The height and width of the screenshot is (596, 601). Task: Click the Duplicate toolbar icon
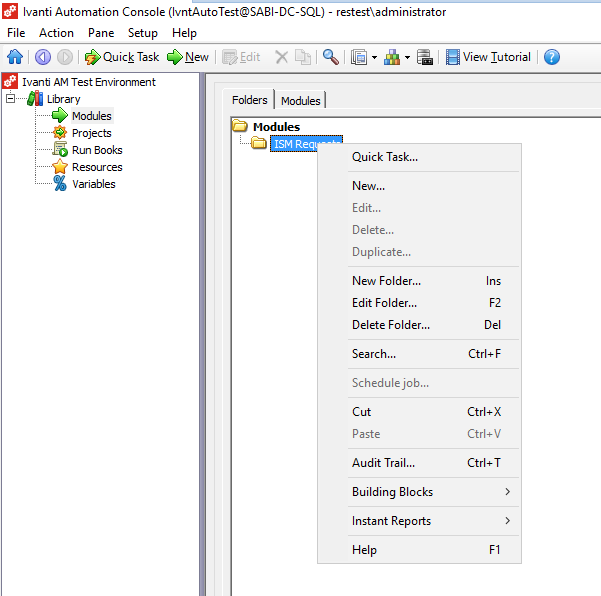(303, 57)
